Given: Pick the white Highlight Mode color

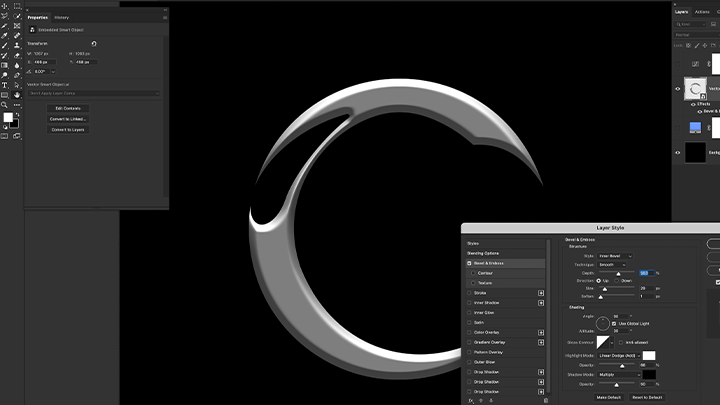Looking at the screenshot, I should [x=649, y=355].
